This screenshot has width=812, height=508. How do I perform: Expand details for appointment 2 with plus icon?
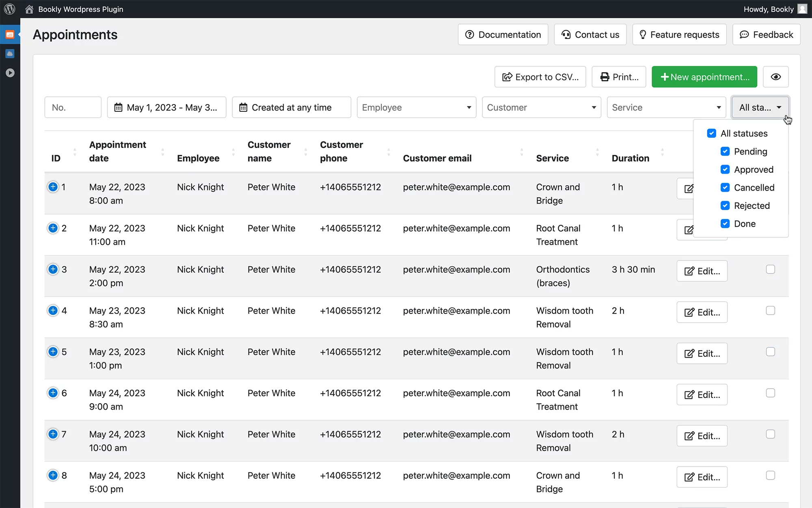click(53, 228)
